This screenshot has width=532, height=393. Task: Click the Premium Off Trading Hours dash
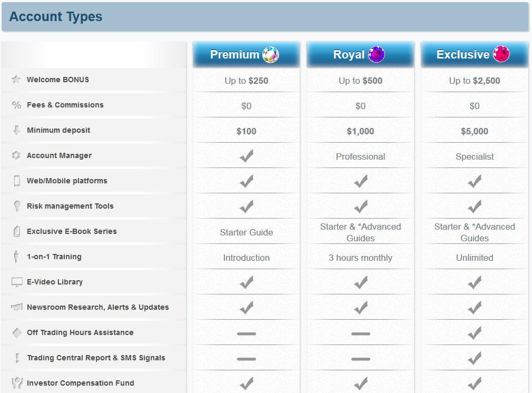click(247, 333)
